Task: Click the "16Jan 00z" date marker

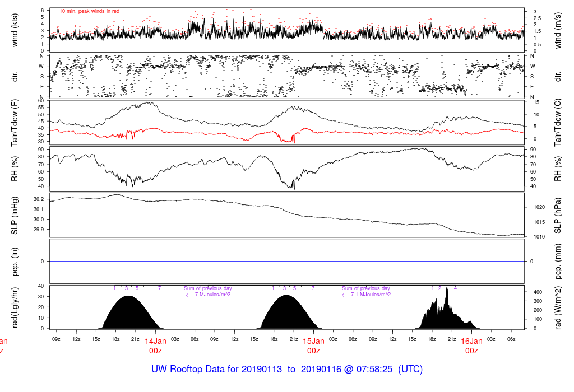Action: pos(471,346)
